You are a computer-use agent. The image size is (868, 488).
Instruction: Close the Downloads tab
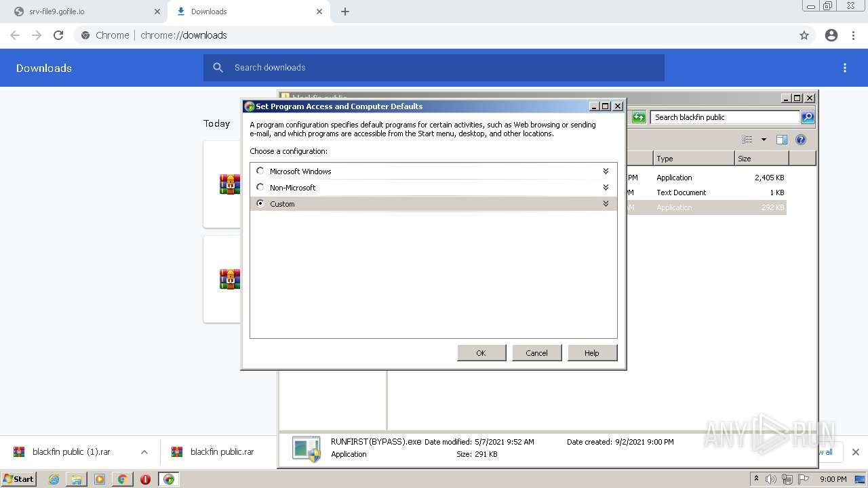[x=319, y=12]
